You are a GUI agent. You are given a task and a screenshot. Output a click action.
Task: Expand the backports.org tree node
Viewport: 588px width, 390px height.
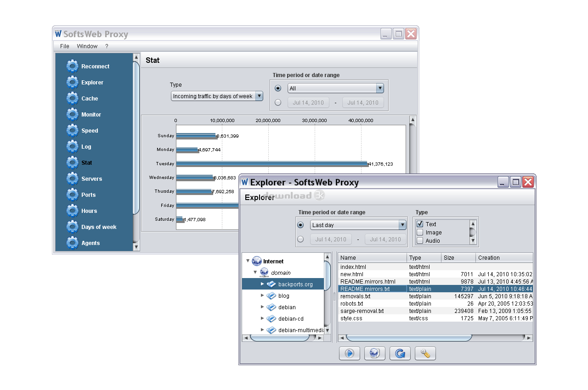coord(263,284)
